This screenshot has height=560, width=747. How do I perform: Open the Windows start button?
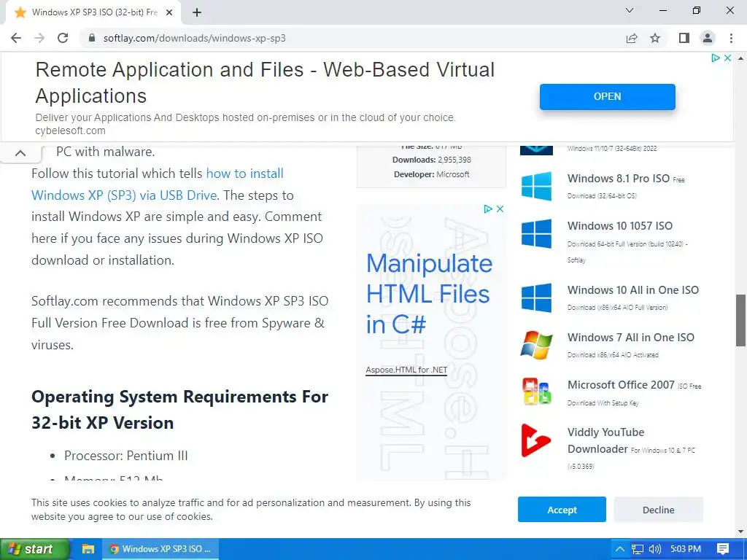(34, 549)
